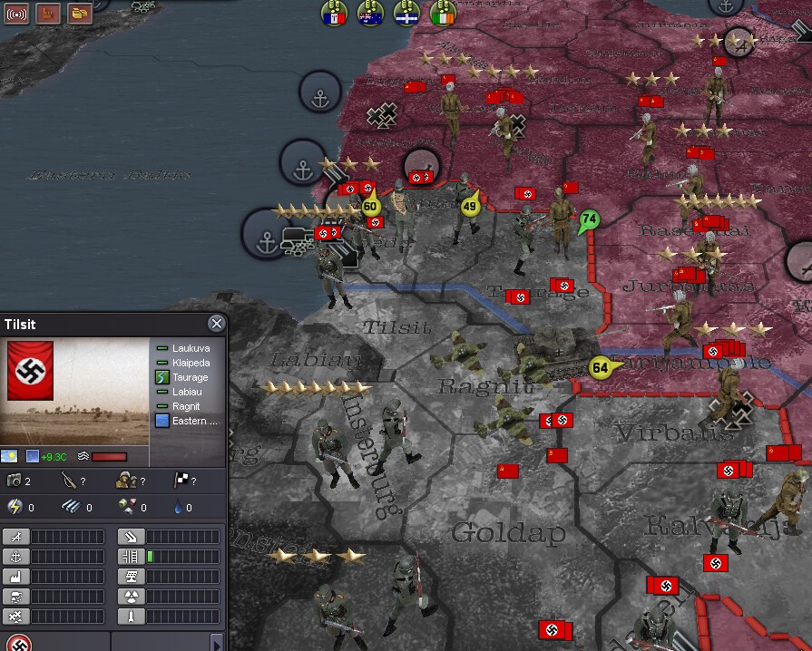The height and width of the screenshot is (651, 812).
Task: Click the rifle partisan icon
Action: [69, 481]
